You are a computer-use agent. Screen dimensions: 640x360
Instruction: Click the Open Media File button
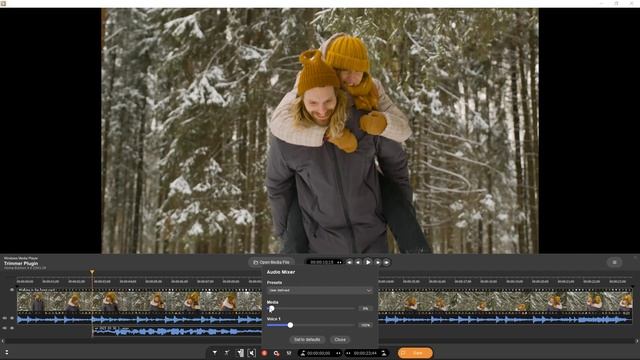point(271,262)
